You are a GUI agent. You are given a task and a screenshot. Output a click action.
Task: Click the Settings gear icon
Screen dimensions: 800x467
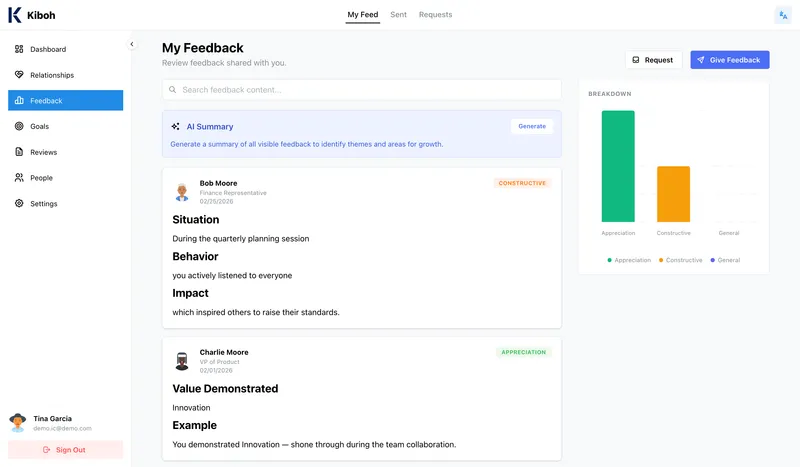(x=19, y=203)
